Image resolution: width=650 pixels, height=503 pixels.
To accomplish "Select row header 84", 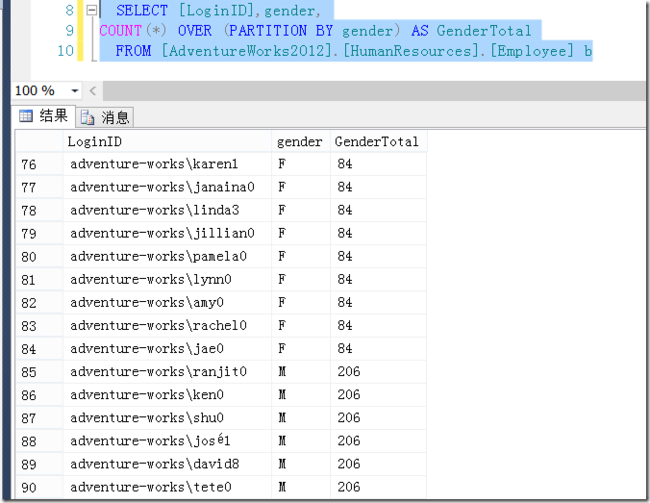I will (x=39, y=349).
